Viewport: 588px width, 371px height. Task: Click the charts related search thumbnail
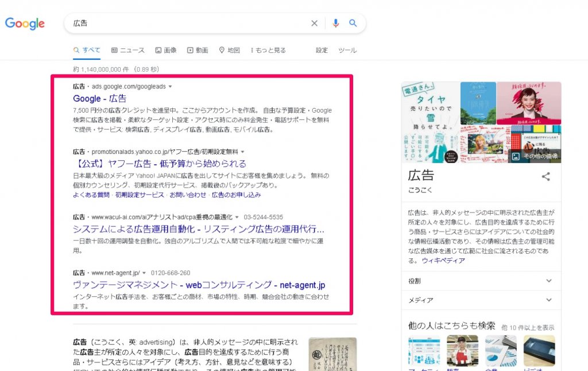pos(501,351)
